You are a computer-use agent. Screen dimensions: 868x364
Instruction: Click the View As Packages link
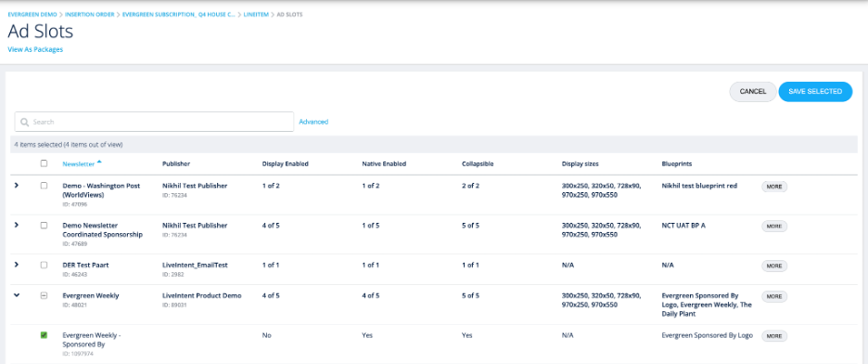[x=35, y=49]
